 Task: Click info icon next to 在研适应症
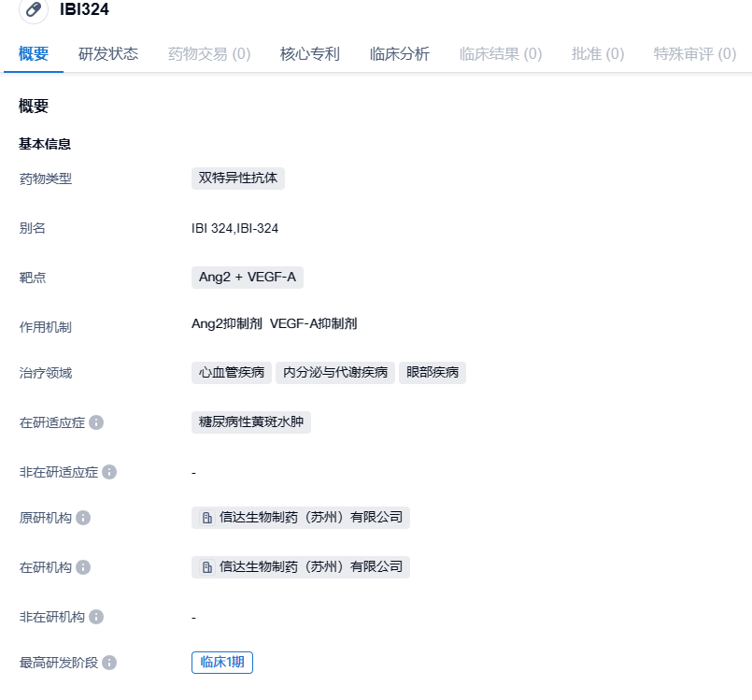click(96, 422)
